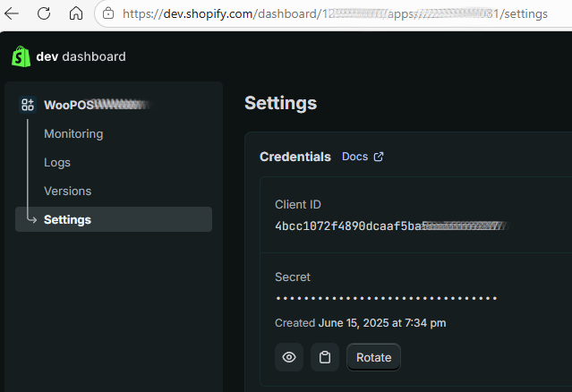The width and height of the screenshot is (572, 392).
Task: Open the Monitoring section
Action: pos(73,133)
